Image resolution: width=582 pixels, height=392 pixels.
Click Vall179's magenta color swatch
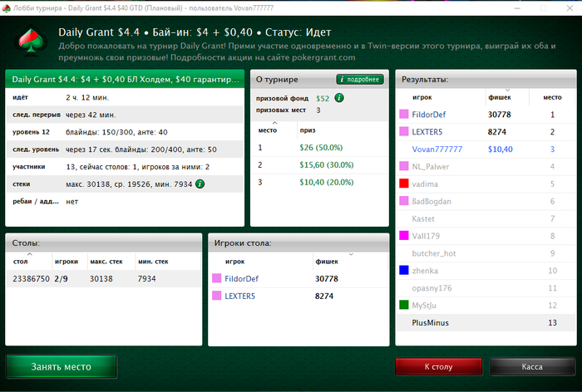[404, 236]
